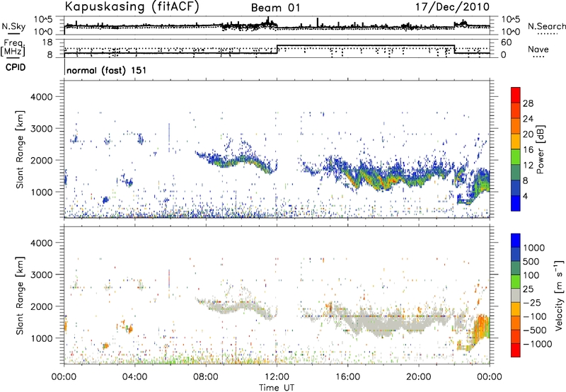Click the "60" Nave tick label
The height and width of the screenshot is (392, 566).
click(506, 42)
